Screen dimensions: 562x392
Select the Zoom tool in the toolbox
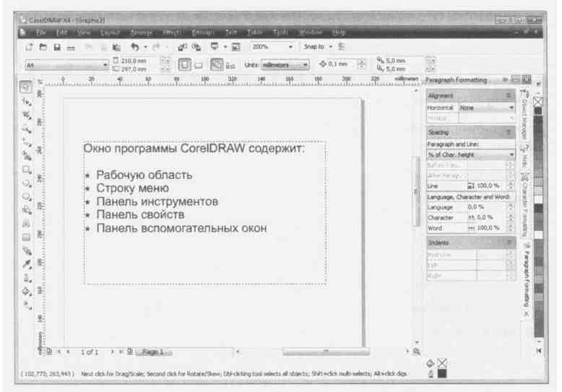(x=26, y=129)
